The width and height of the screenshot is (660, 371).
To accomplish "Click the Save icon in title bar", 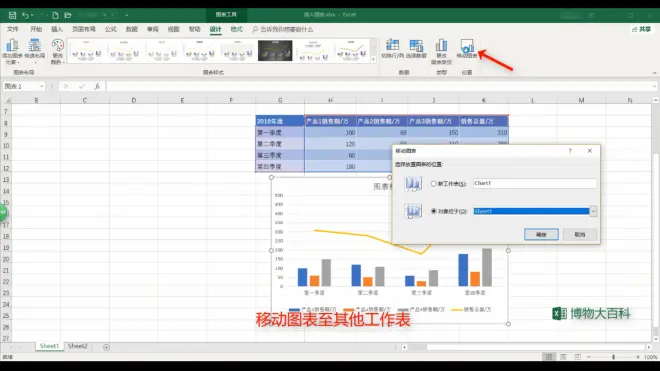I will coord(12,15).
